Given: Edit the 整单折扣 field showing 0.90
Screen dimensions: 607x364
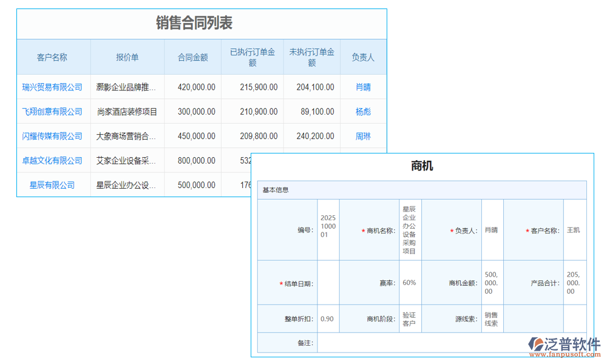Looking at the screenshot, I should pyautogui.click(x=327, y=318).
